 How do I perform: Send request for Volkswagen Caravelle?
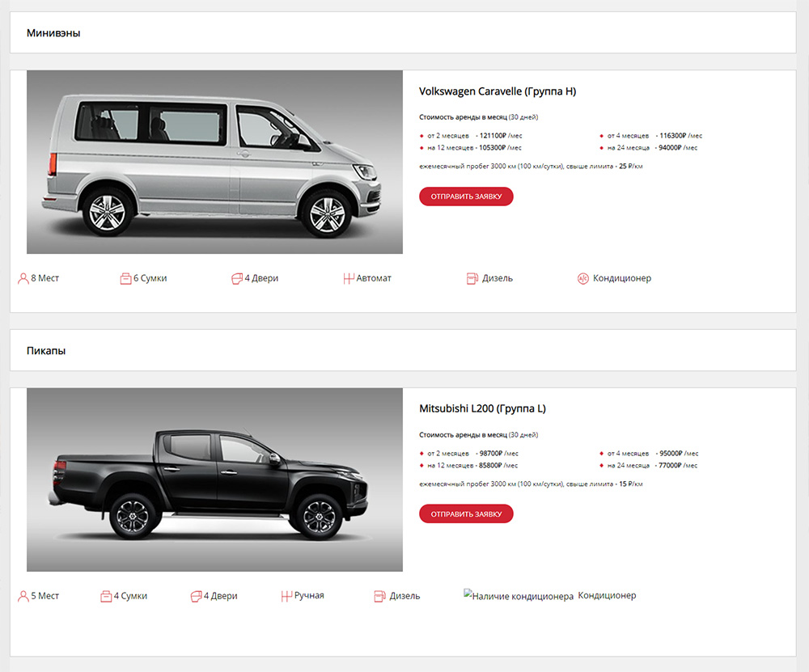[466, 197]
